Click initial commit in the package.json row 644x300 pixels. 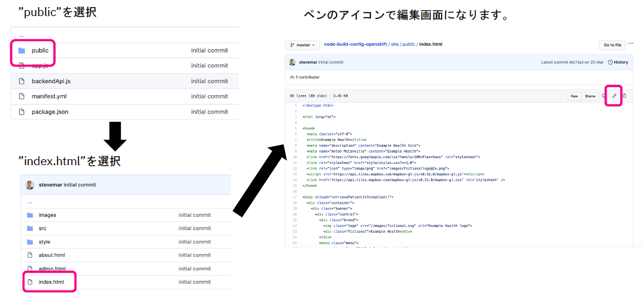[x=210, y=112]
